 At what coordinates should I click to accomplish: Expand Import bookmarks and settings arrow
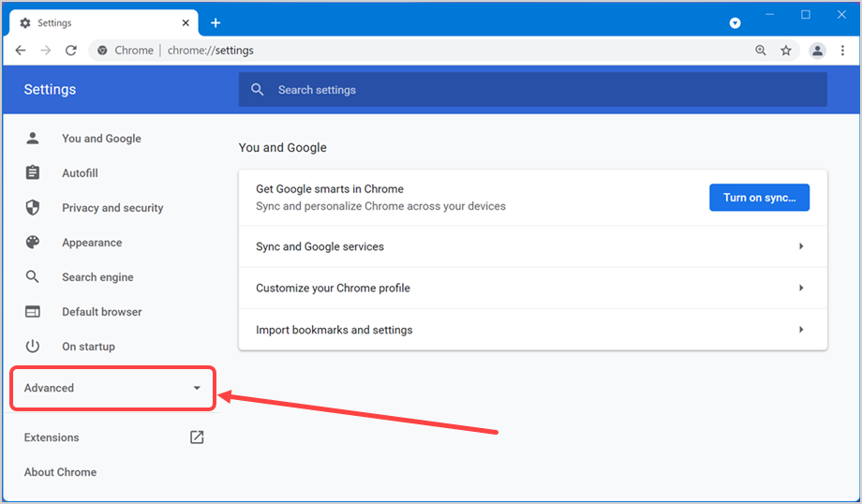(x=801, y=330)
